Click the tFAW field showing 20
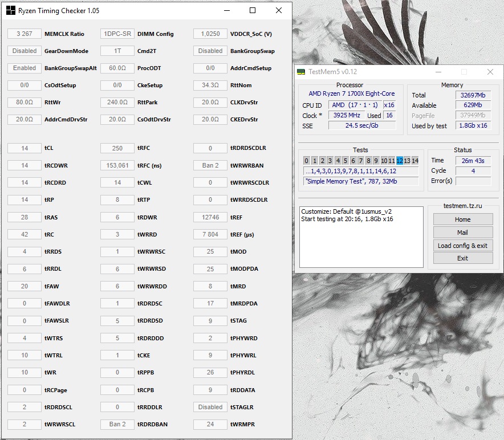 click(25, 286)
